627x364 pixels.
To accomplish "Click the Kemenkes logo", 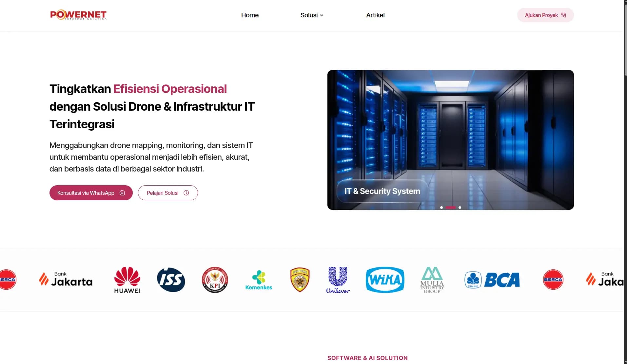I will [x=259, y=280].
